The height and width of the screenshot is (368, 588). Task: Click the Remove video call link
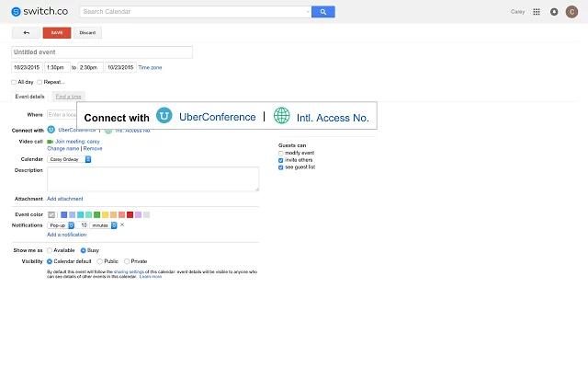[x=93, y=149]
